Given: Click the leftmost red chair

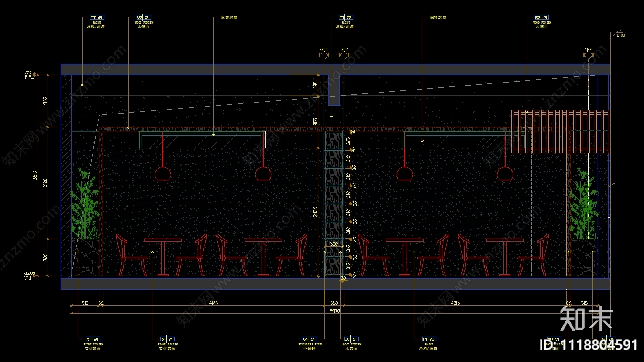Looking at the screenshot, I should point(131,255).
